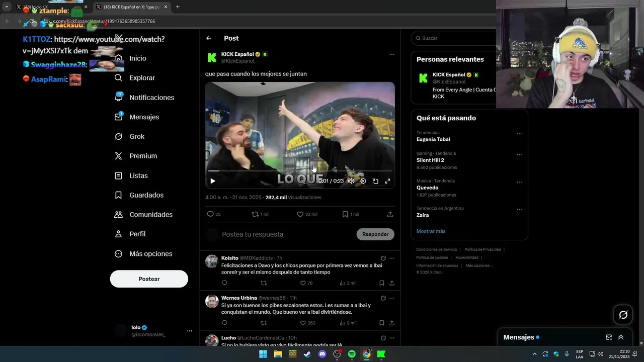Compose a new message in Mensajes drawer
Screen dimensions: 644x362
click(x=609, y=337)
